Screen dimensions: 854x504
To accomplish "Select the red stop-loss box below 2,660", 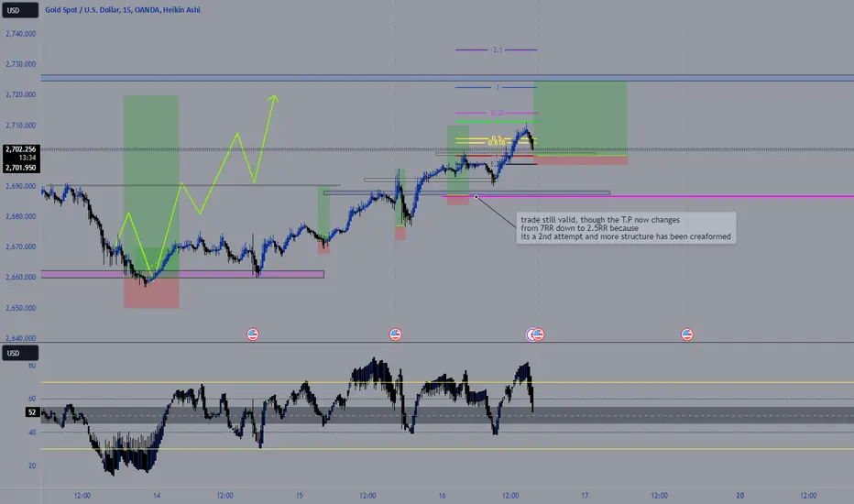I will pos(151,293).
